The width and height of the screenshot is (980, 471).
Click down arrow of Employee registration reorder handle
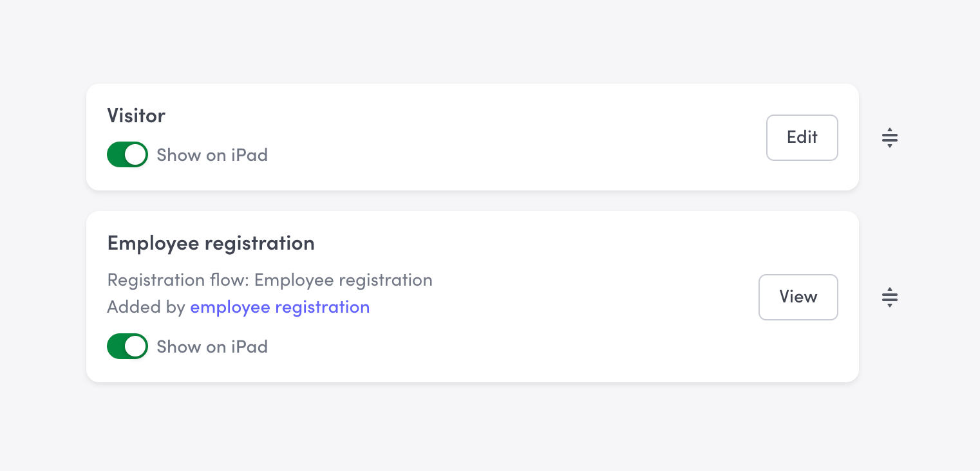tap(889, 305)
